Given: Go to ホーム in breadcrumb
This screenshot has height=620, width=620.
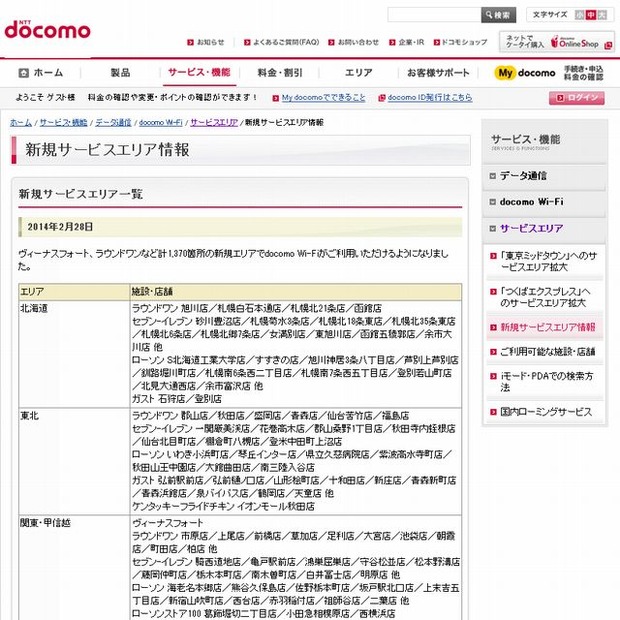Looking at the screenshot, I should click(x=21, y=123).
